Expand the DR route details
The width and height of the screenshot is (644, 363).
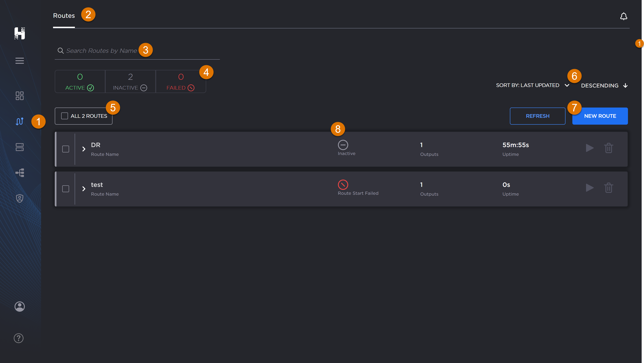coord(84,149)
